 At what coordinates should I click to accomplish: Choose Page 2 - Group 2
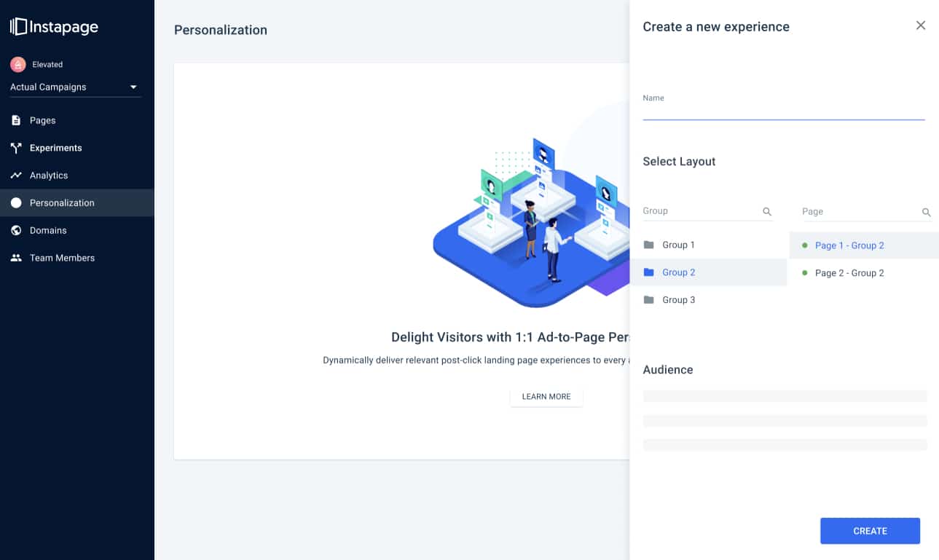(849, 273)
